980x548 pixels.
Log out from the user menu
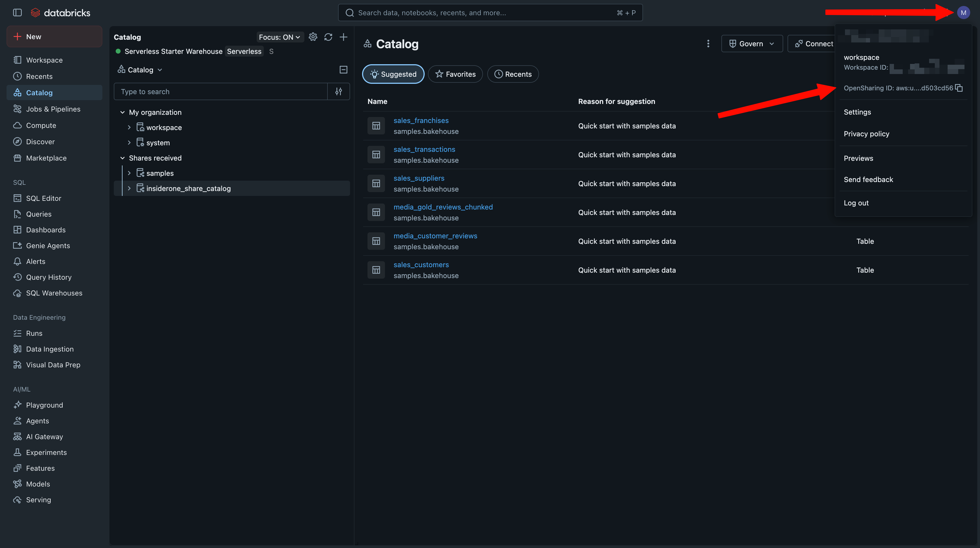click(903, 203)
